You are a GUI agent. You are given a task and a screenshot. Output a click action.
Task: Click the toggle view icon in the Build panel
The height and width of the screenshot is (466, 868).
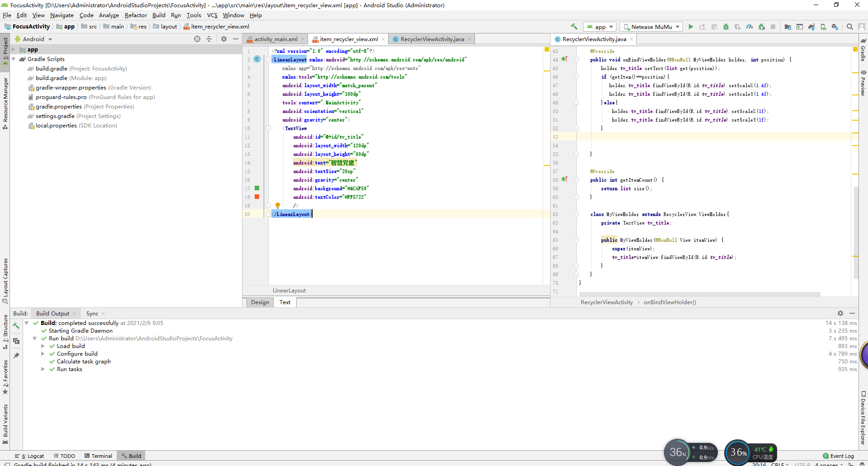point(16,341)
